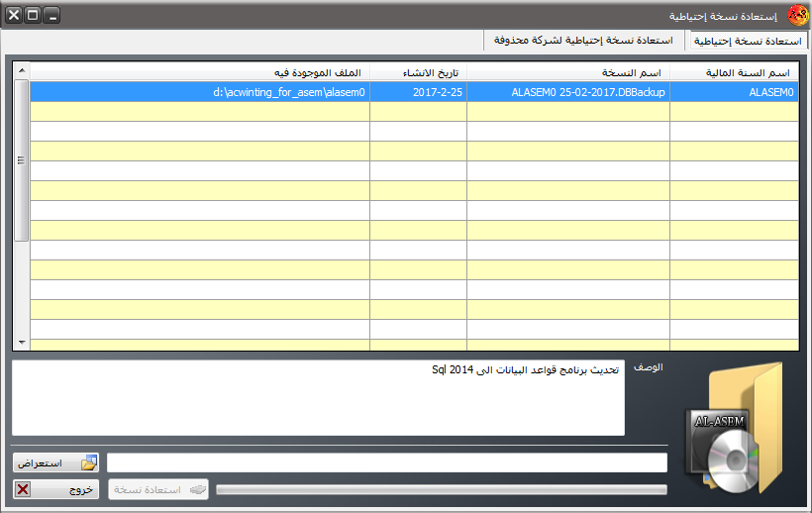The width and height of the screenshot is (812, 513).
Task: Focus the file path field beside استعراض
Action: (x=386, y=462)
